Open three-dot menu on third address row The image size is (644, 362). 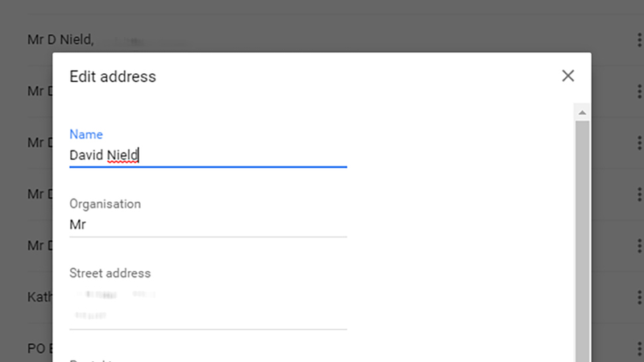pyautogui.click(x=639, y=142)
